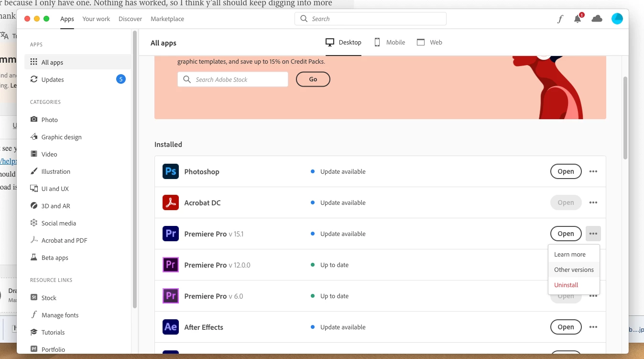The height and width of the screenshot is (359, 644).
Task: Click the Installed section heading
Action: click(x=168, y=144)
